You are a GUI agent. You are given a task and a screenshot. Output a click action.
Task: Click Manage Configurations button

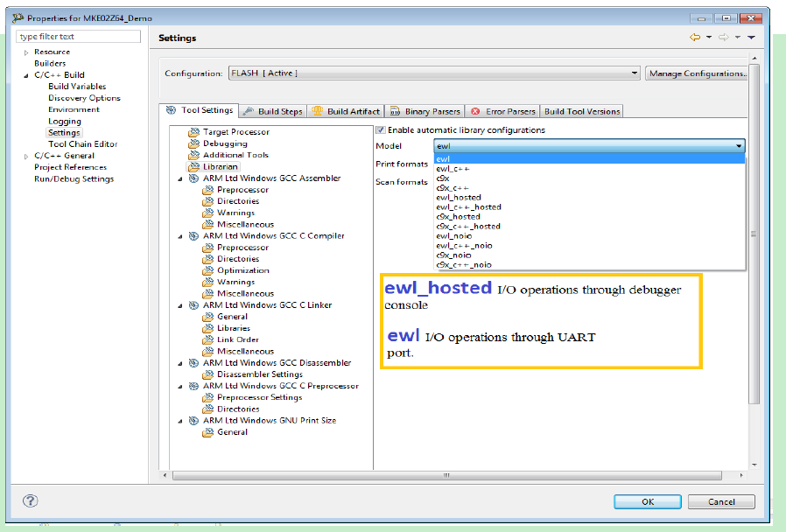point(697,73)
